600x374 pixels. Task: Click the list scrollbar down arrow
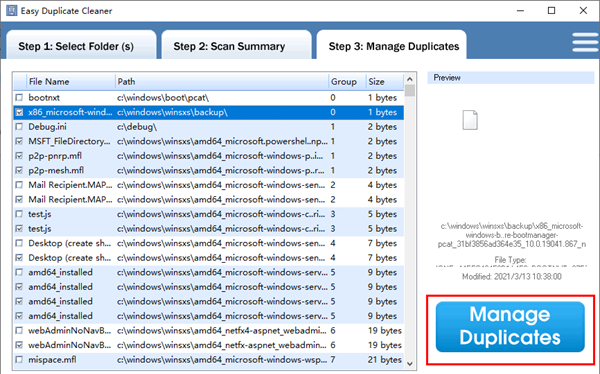(410, 363)
